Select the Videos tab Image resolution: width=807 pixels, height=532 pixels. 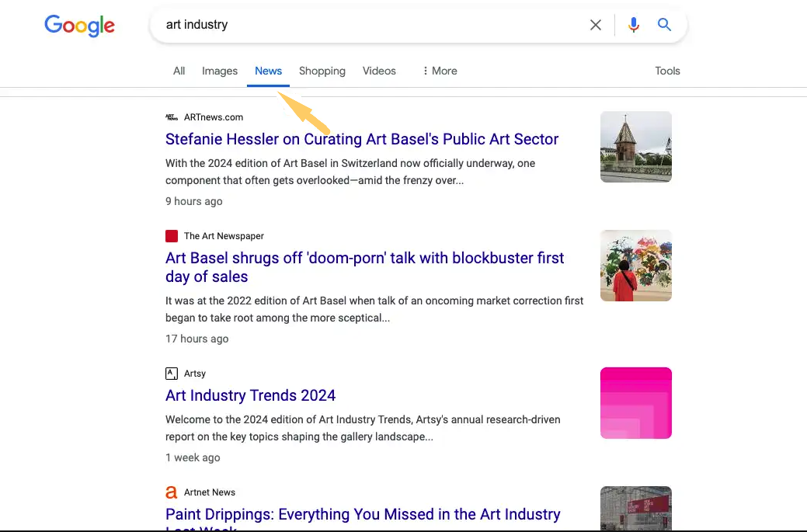click(x=379, y=71)
